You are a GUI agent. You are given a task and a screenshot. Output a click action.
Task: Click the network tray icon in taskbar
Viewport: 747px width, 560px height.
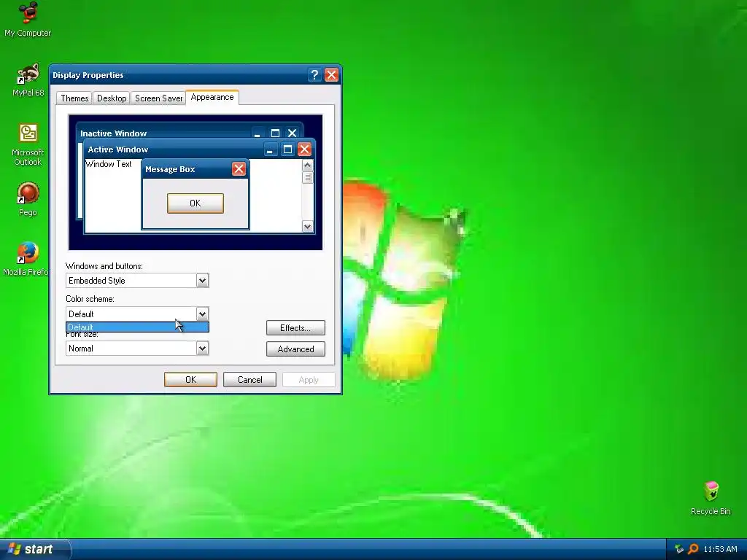pyautogui.click(x=679, y=549)
